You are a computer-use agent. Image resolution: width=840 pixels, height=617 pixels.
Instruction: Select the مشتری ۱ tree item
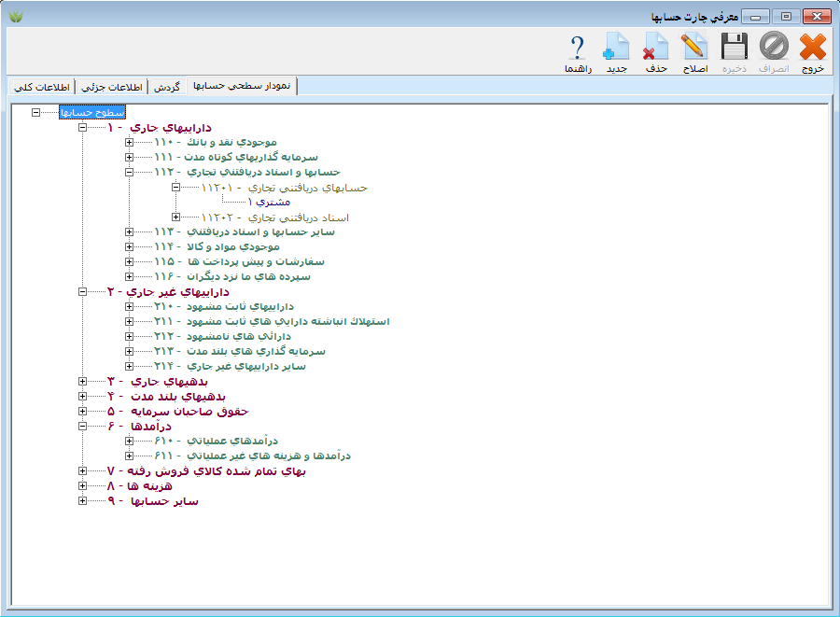tap(270, 202)
